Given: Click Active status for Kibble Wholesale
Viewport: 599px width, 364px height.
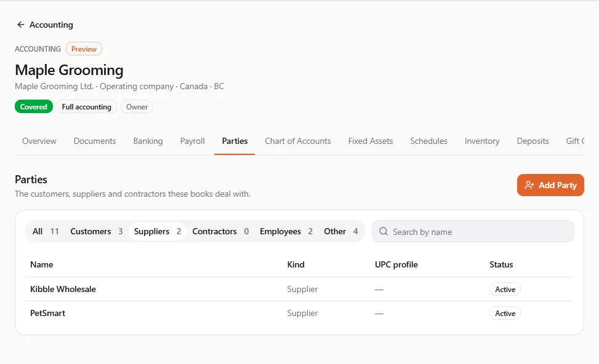Looking at the screenshot, I should tap(505, 289).
